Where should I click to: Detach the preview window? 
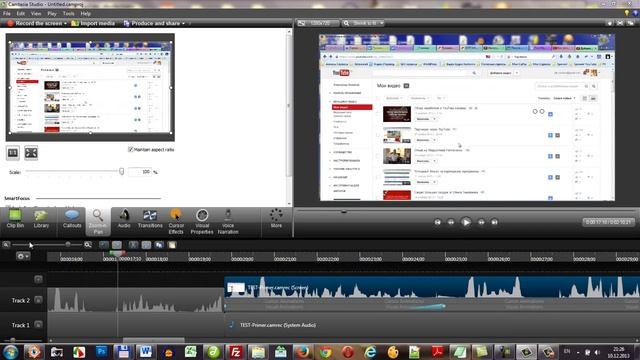point(631,23)
